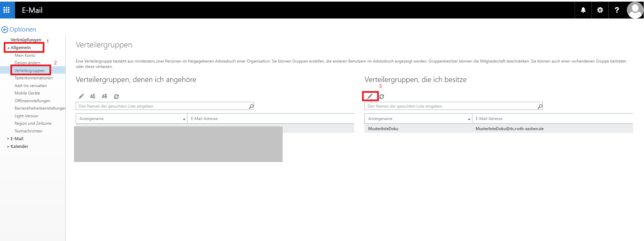Image resolution: width=644 pixels, height=241 pixels.
Task: Refresh the groups I belong to list
Action: [x=116, y=96]
